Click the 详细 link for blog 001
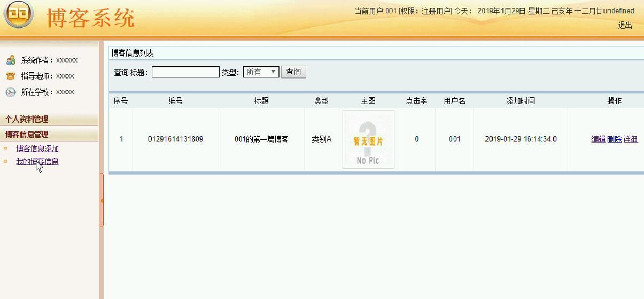The image size is (644, 299). 631,139
